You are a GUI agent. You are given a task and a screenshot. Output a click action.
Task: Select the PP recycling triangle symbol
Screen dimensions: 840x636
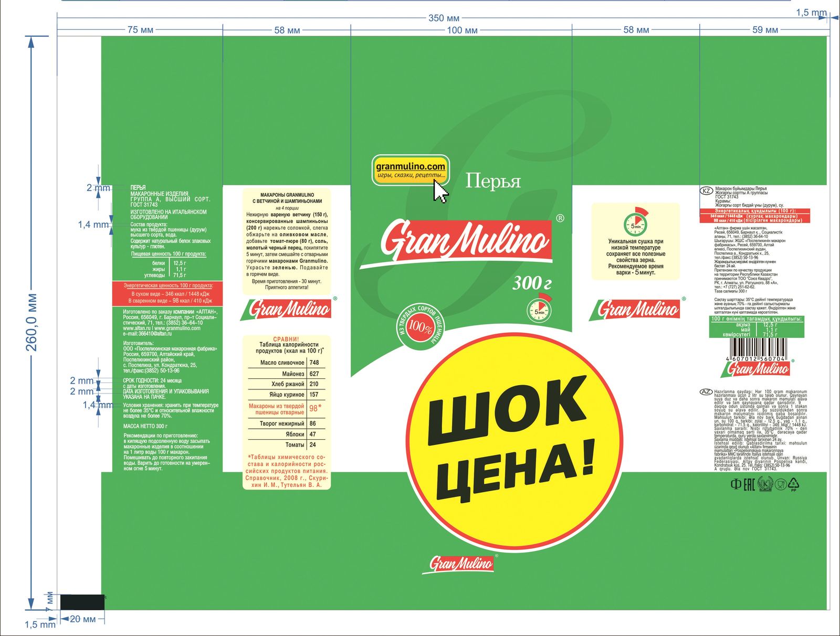click(794, 484)
